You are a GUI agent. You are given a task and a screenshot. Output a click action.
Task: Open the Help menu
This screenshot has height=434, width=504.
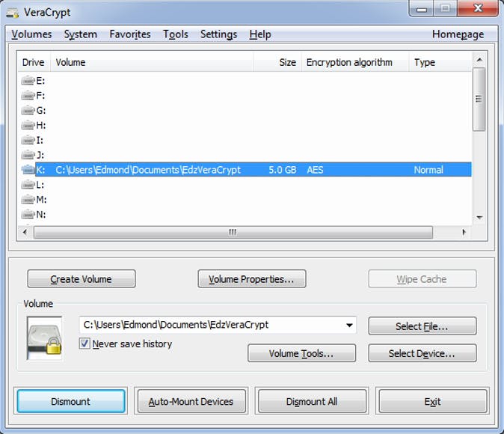(x=260, y=34)
